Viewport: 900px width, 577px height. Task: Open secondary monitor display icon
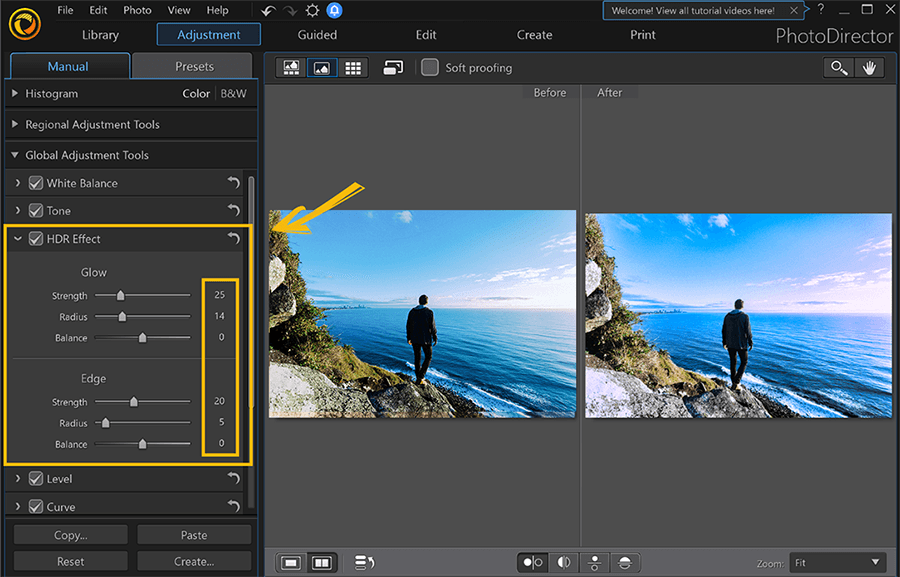tap(392, 68)
